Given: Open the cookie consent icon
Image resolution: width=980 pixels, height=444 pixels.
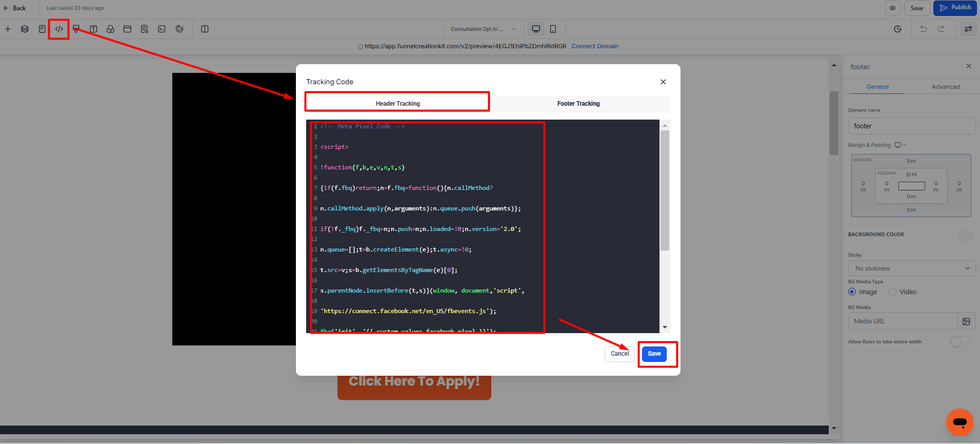Looking at the screenshot, I should click(179, 29).
